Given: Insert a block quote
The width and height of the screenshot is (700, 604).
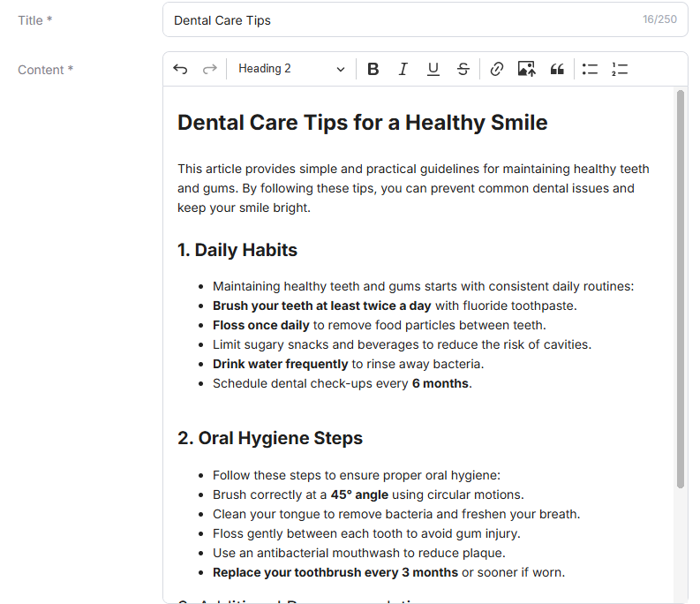Looking at the screenshot, I should (x=556, y=69).
